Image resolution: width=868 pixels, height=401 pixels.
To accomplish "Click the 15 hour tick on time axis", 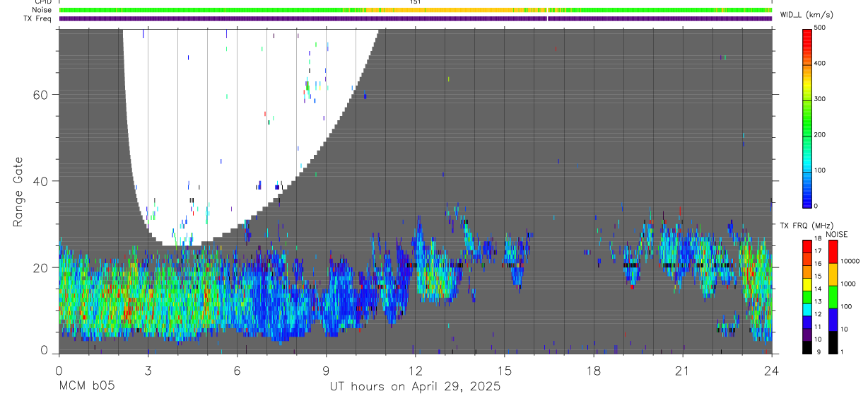I will (504, 371).
